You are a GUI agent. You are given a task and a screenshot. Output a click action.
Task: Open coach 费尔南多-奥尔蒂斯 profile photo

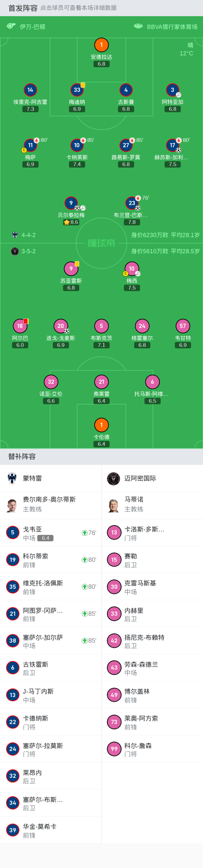pyautogui.click(x=12, y=505)
